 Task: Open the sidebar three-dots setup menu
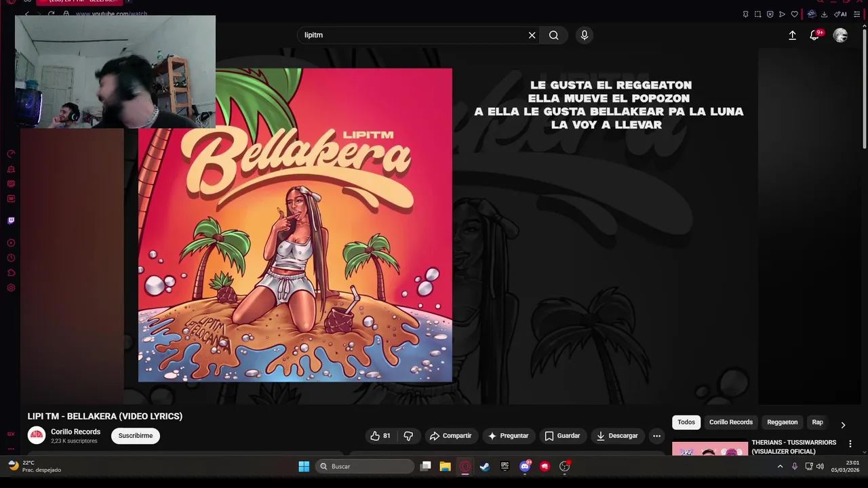[11, 448]
